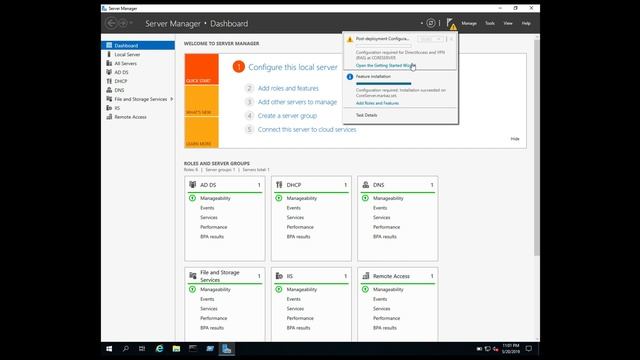The image size is (640, 360).
Task: Open Manageability in the IIS tile
Action: [x=302, y=289]
